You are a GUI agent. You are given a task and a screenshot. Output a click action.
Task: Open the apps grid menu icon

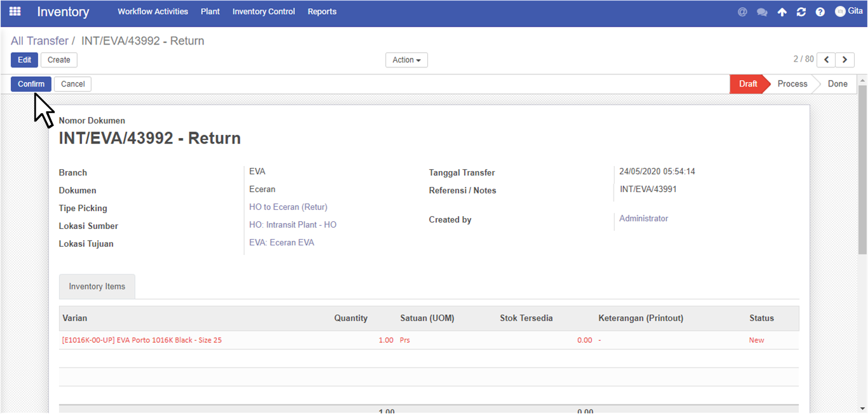15,11
